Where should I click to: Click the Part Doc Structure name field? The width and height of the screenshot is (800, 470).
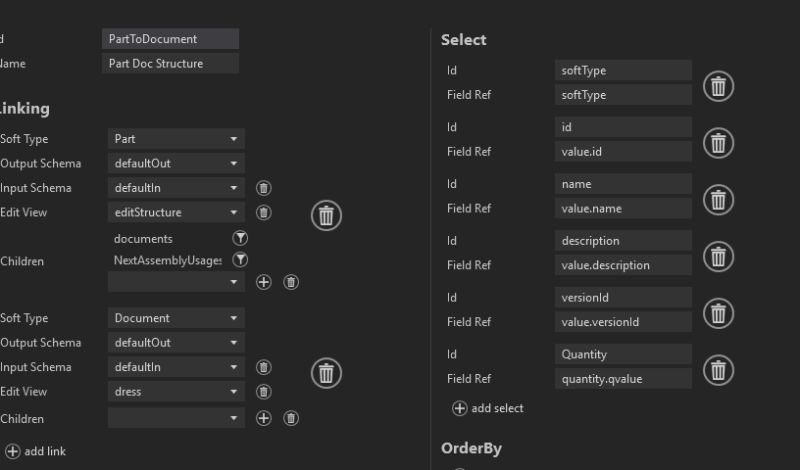pyautogui.click(x=170, y=64)
